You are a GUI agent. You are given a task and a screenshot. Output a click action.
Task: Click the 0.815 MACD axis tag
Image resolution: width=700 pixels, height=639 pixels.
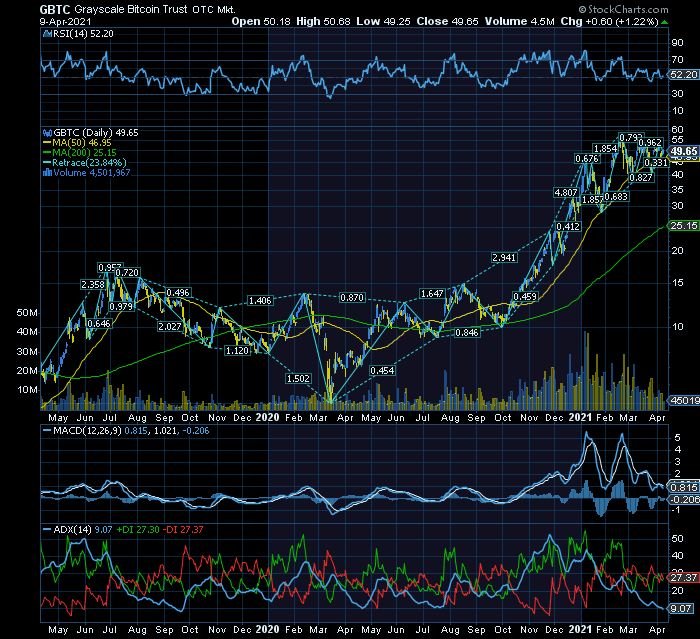point(683,487)
